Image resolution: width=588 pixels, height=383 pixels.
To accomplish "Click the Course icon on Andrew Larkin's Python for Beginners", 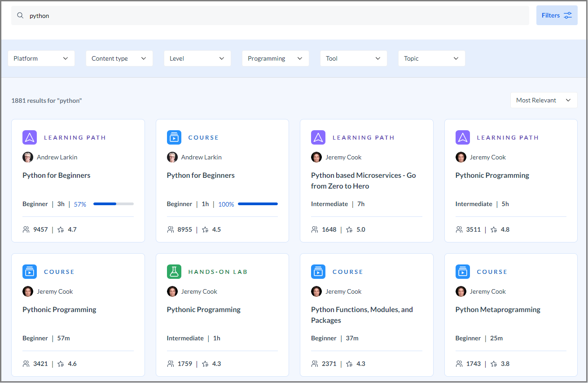I will [174, 137].
